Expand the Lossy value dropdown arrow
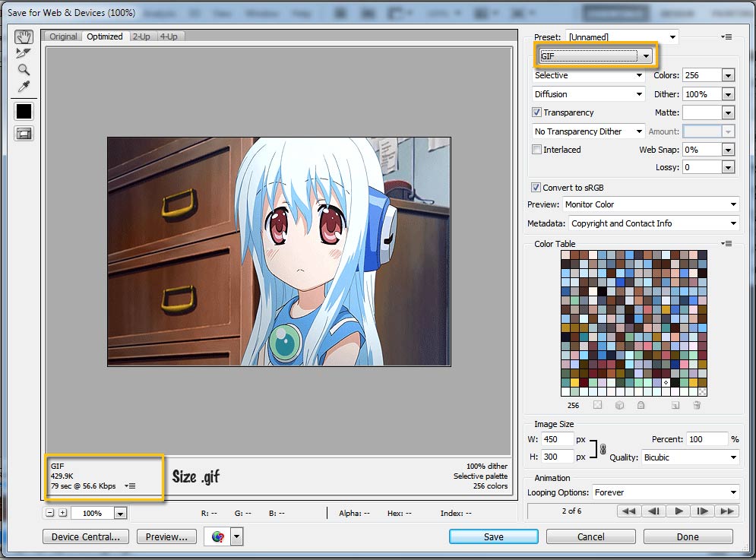Viewport: 756px width, 560px height. tap(728, 167)
